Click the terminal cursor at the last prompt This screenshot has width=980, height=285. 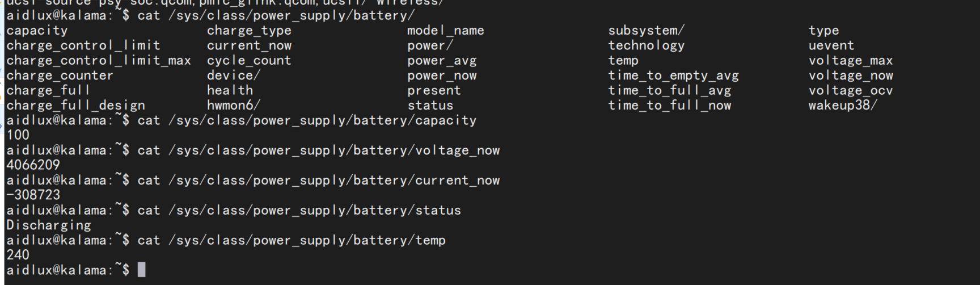[x=142, y=270]
